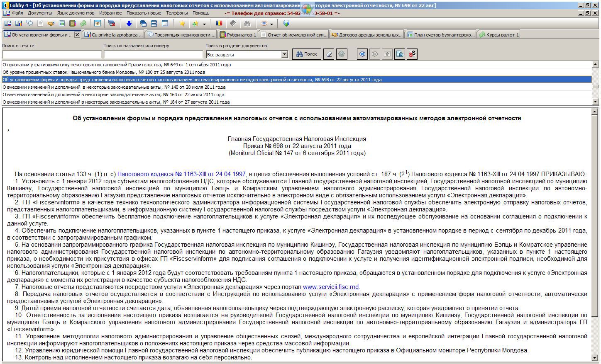The height and width of the screenshot is (364, 601).
Task: Click the globe download update toolbar icon
Action: click(x=286, y=24)
